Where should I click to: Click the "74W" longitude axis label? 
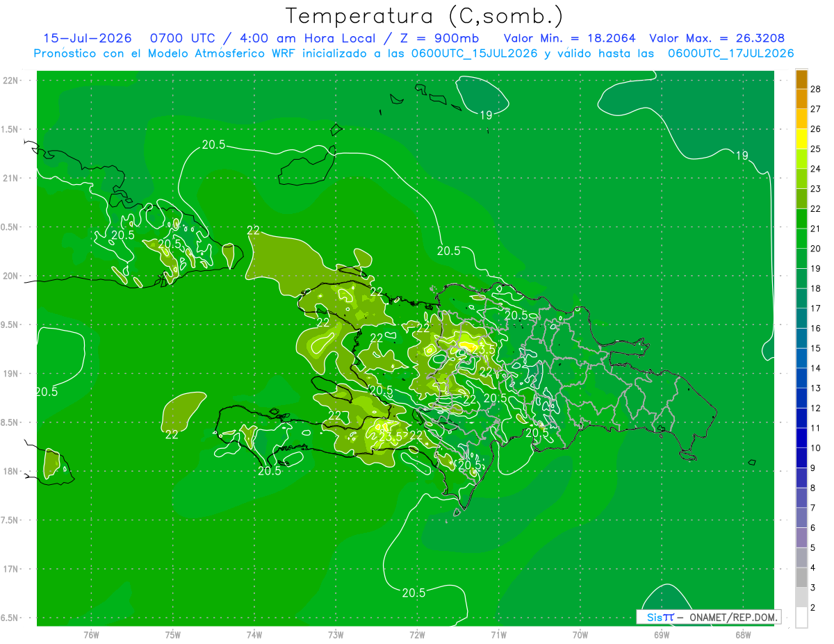[254, 634]
